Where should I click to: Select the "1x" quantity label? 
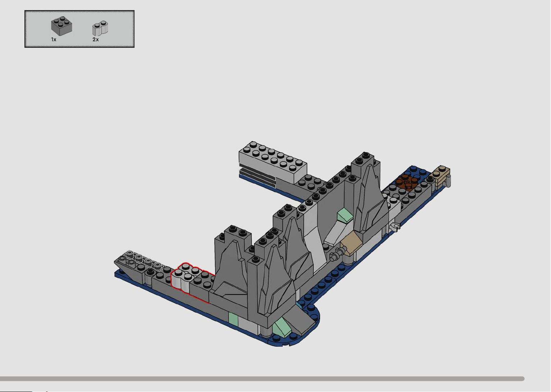pos(54,40)
